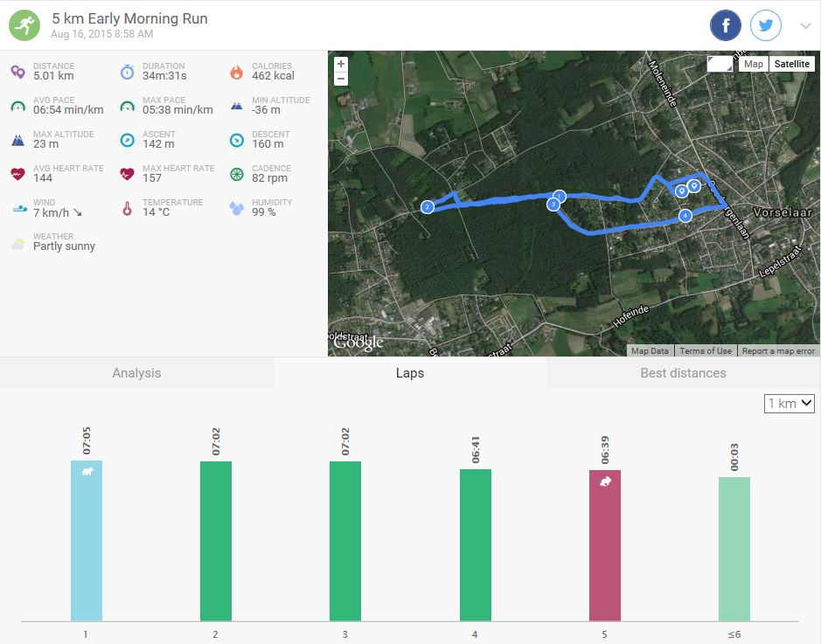Click the calories flame icon
This screenshot has width=821, height=644.
pos(236,72)
